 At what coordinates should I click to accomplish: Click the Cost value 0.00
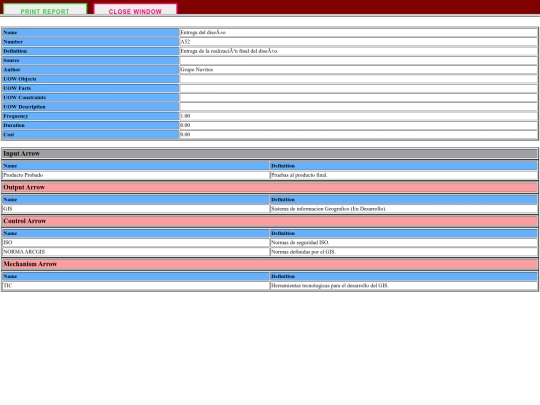click(x=185, y=135)
